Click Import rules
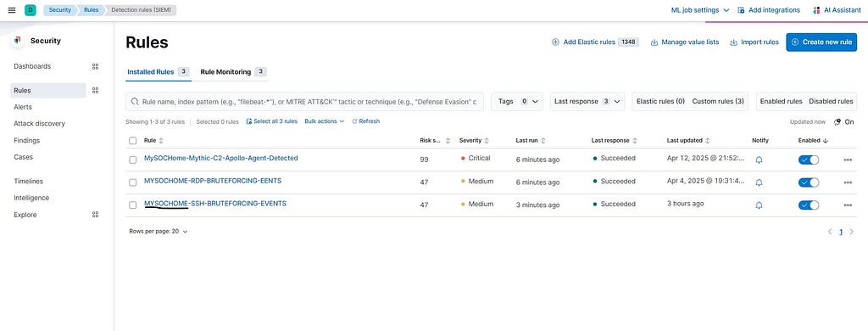Image resolution: width=868 pixels, height=331 pixels. pyautogui.click(x=754, y=42)
